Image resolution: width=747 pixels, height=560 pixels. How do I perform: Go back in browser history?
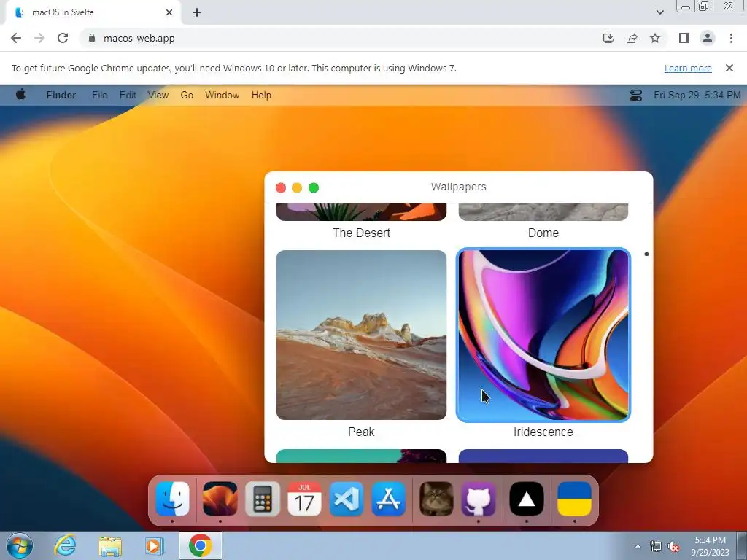16,38
